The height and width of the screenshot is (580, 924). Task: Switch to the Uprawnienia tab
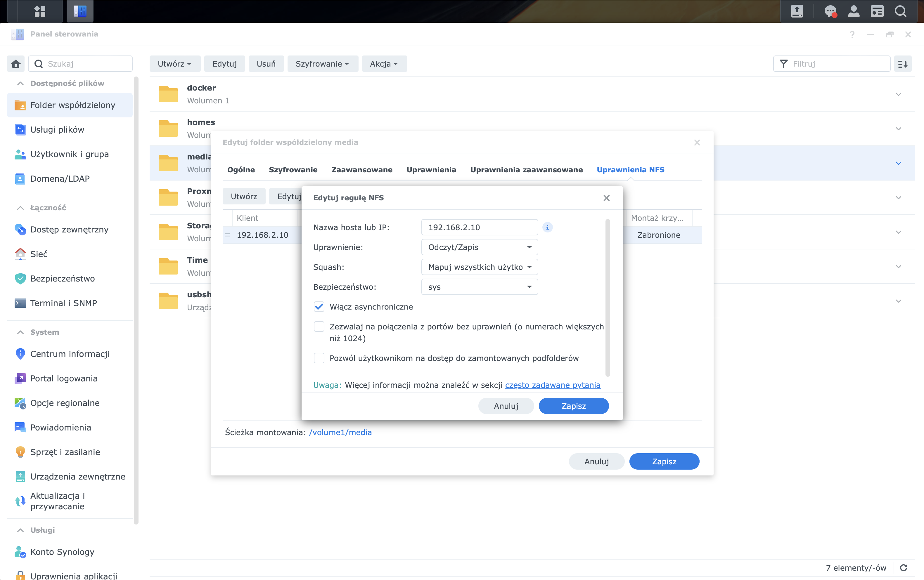(x=431, y=170)
